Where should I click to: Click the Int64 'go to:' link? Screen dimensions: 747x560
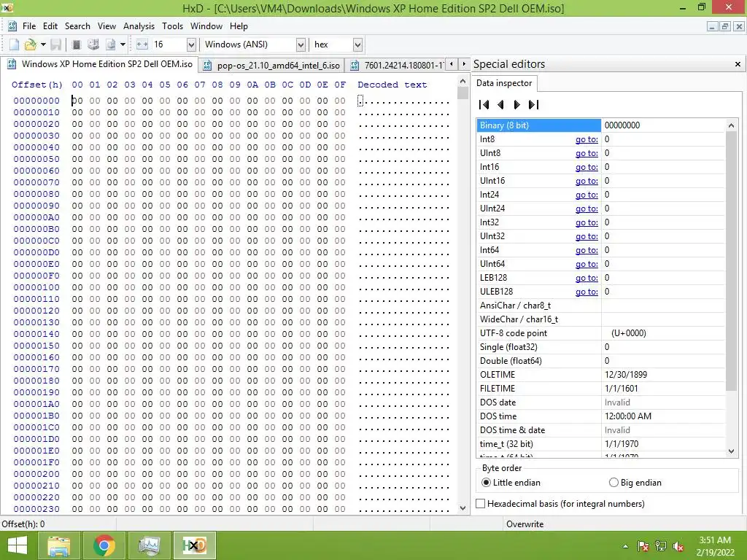coord(587,250)
